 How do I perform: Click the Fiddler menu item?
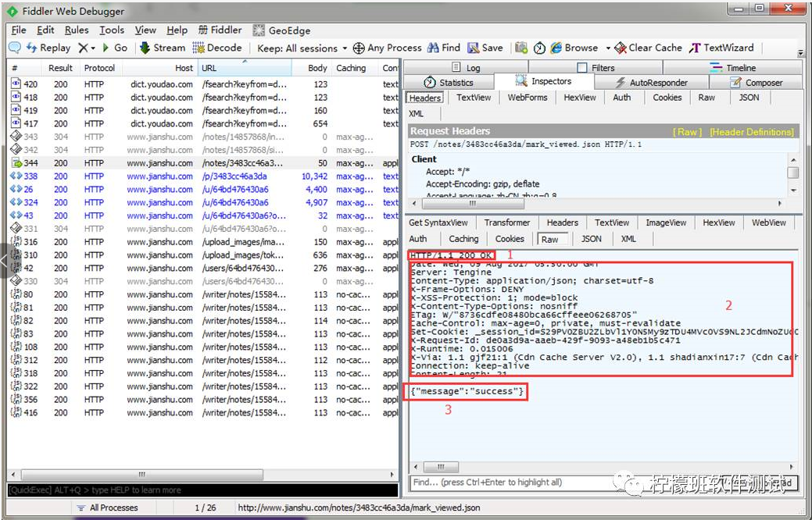[x=220, y=30]
